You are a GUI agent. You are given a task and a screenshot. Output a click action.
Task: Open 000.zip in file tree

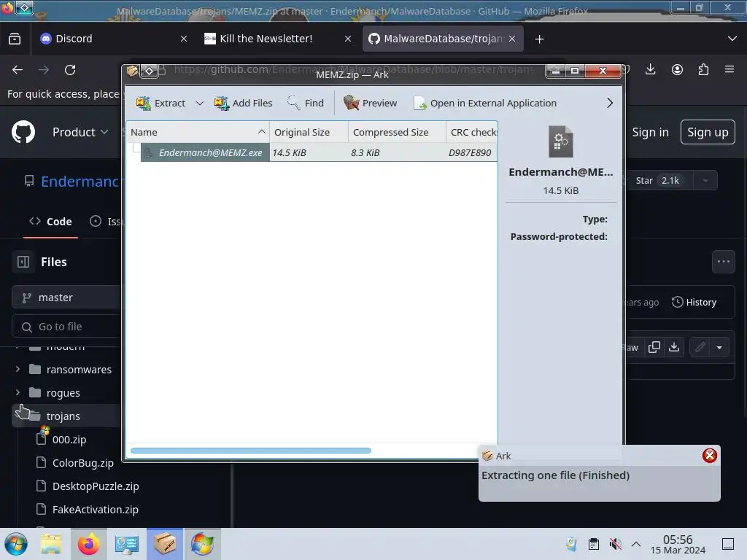coord(69,440)
